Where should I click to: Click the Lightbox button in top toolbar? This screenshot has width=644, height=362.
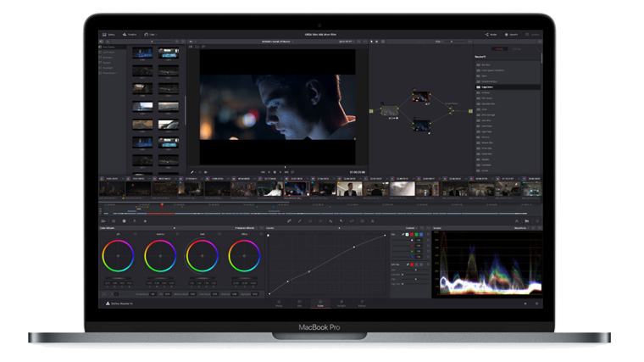(534, 35)
